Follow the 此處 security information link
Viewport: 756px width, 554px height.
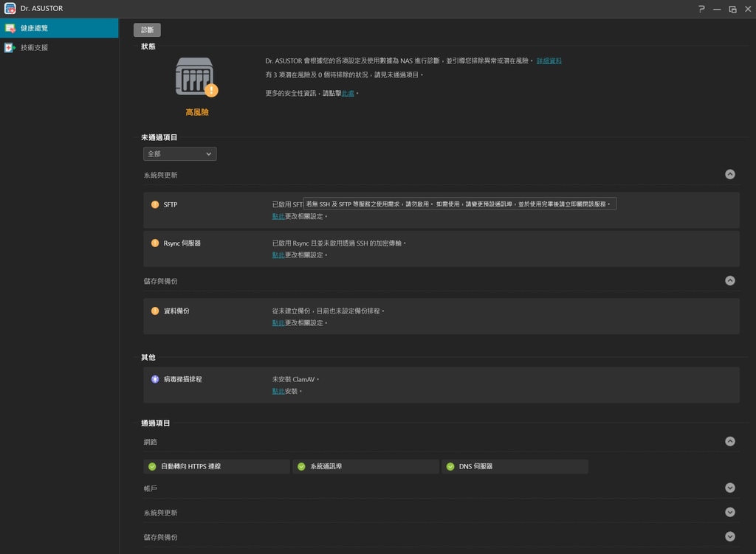348,93
